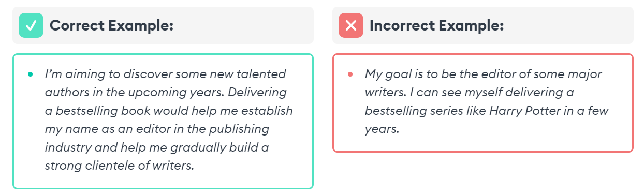The height and width of the screenshot is (195, 644).
Task: Click the line "a bestselling book would help me establish"
Action: 169,111
